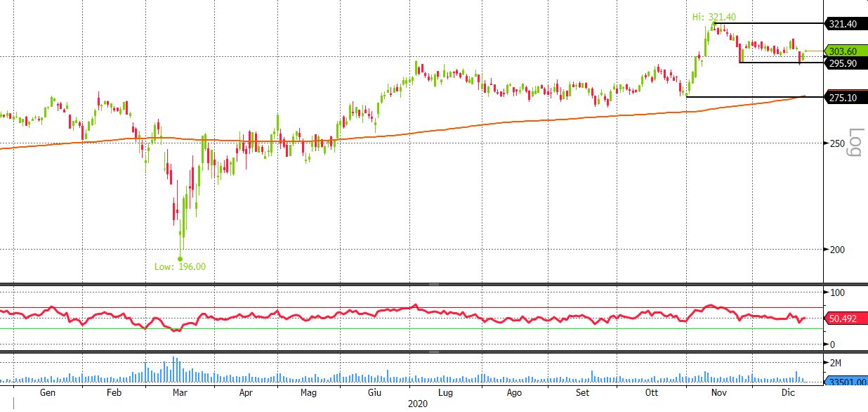Grab the handle between price and RSI panels
Viewport: 868px width, 412px height.
click(434, 284)
